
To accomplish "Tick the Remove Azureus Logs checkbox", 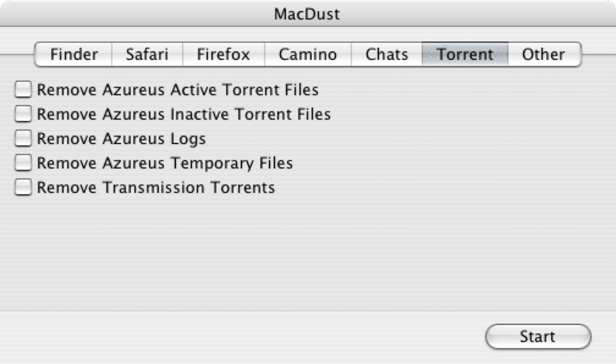I will [23, 138].
